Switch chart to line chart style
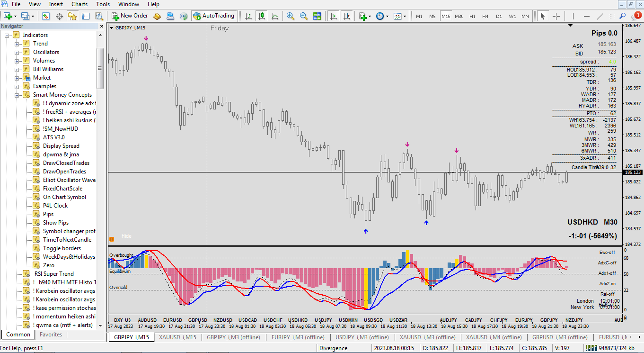 [x=275, y=16]
